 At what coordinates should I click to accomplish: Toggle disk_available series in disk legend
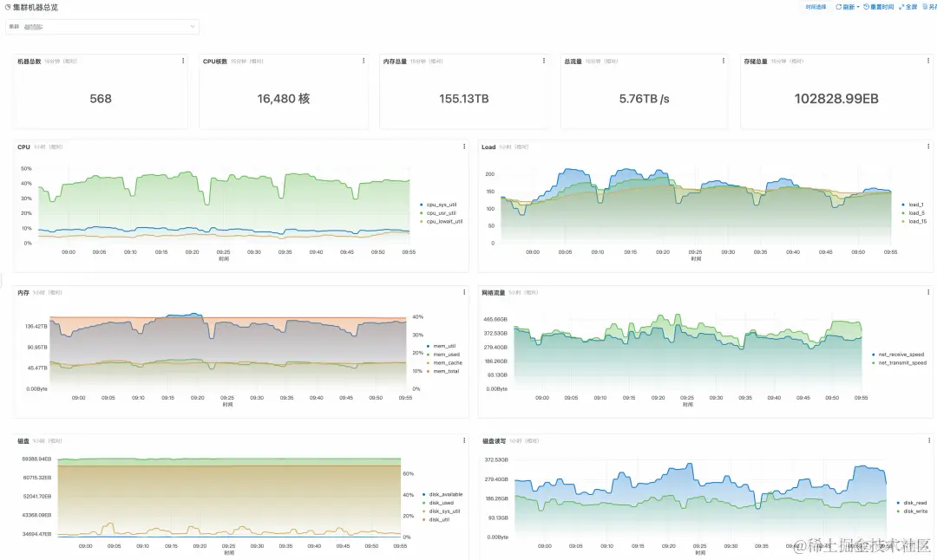point(442,494)
